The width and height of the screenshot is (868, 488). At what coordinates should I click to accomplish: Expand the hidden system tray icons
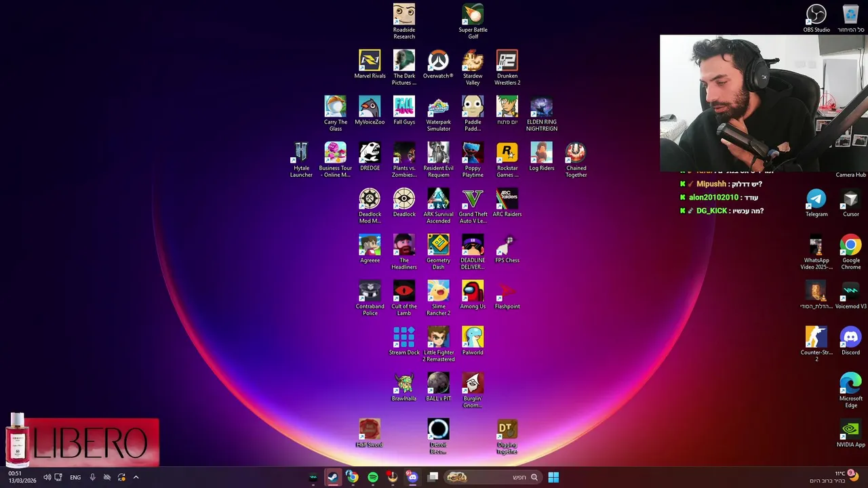point(136,477)
